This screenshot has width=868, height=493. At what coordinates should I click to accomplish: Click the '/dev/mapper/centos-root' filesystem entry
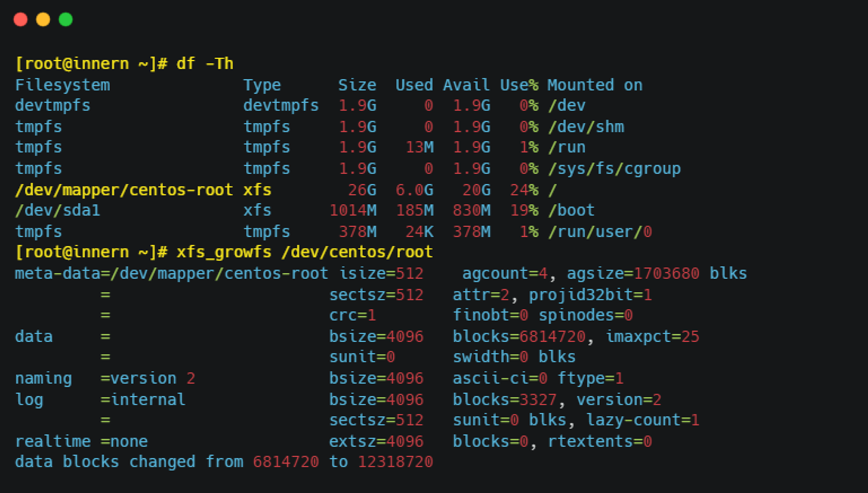[x=124, y=190]
